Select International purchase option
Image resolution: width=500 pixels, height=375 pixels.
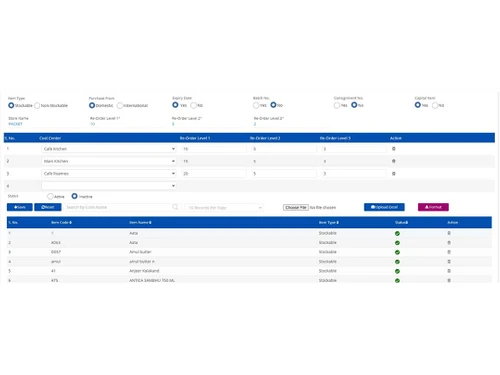(x=120, y=105)
